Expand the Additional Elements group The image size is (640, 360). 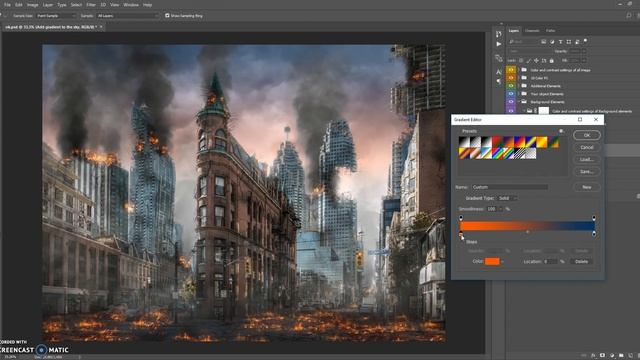point(519,86)
